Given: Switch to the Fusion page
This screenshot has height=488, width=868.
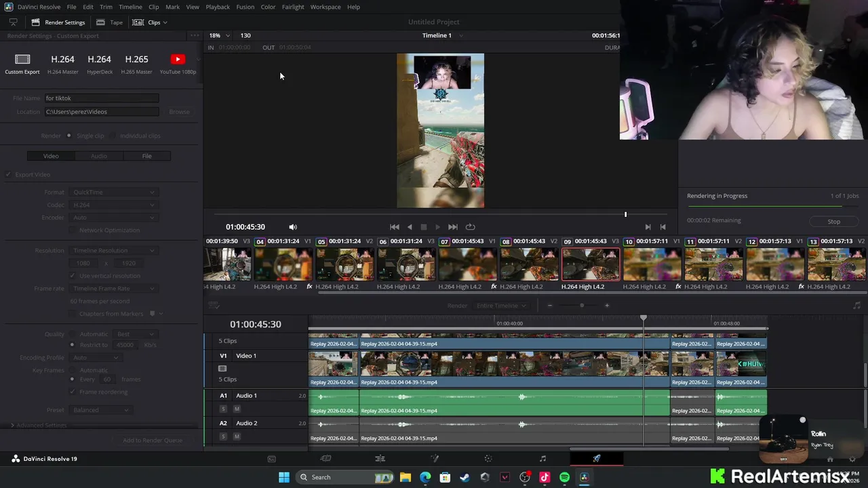Looking at the screenshot, I should (435, 459).
